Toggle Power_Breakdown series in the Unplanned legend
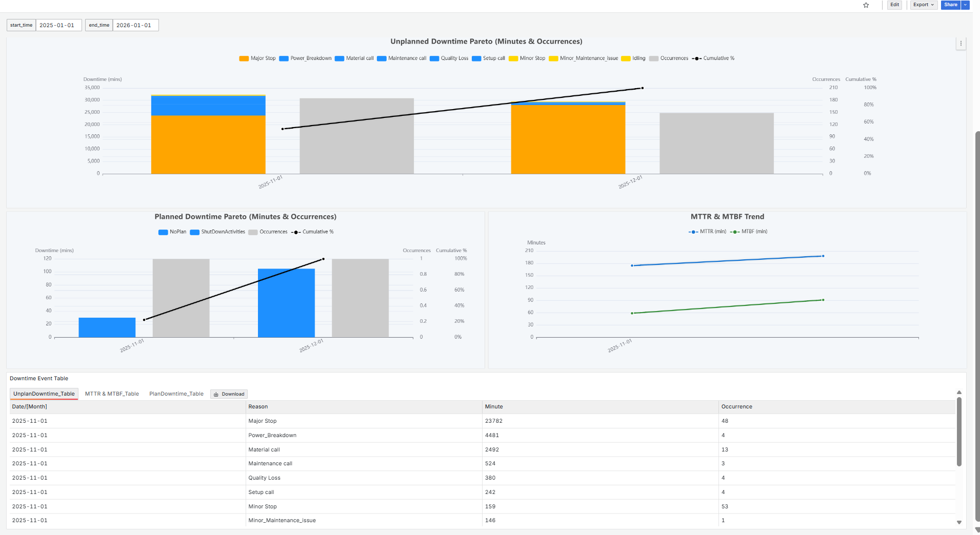 [305, 58]
